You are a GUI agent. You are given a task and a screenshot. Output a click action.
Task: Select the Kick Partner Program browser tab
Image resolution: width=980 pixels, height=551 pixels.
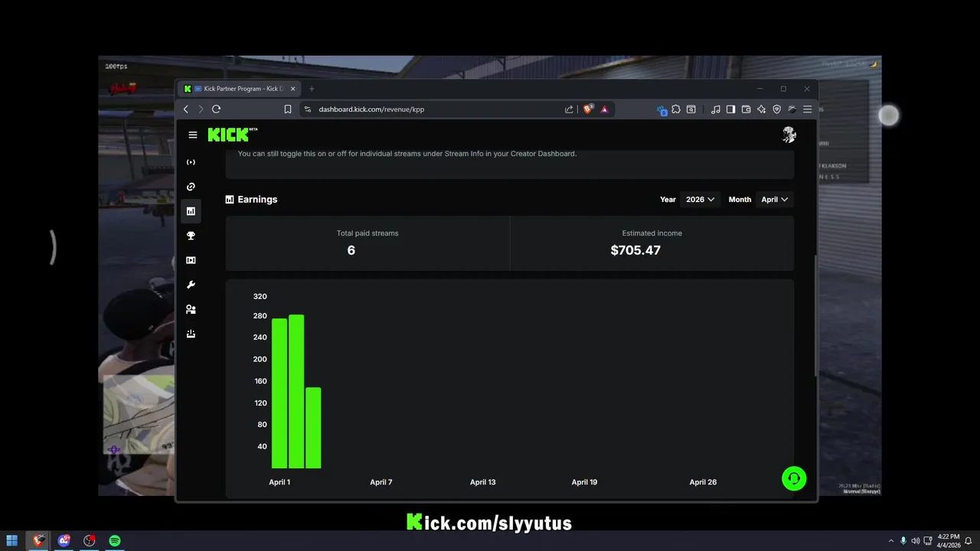pyautogui.click(x=240, y=89)
